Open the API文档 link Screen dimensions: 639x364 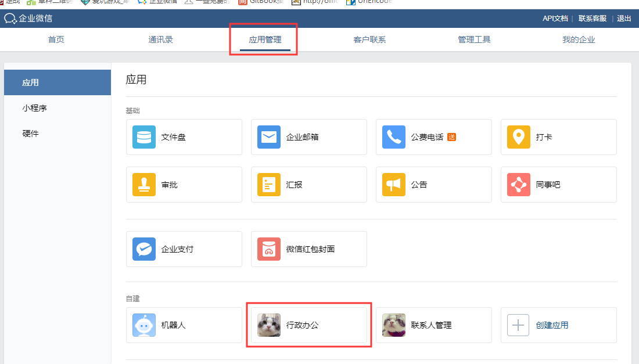555,19
